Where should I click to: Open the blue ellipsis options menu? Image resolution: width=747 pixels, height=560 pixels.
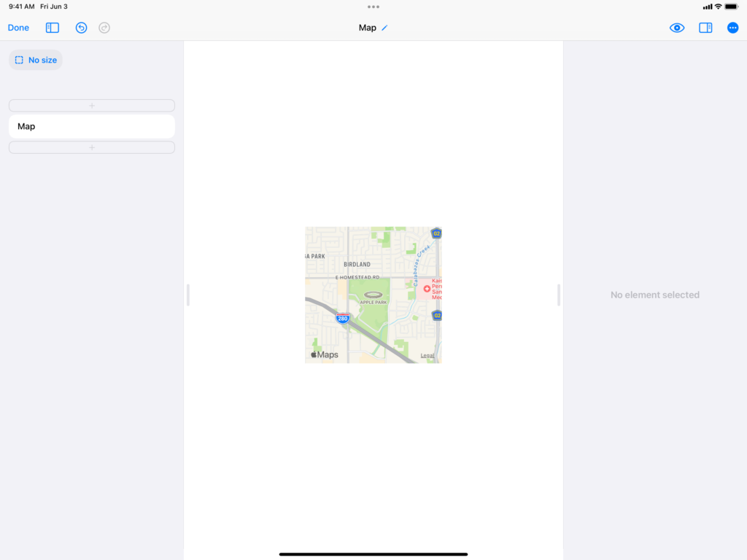tap(732, 28)
